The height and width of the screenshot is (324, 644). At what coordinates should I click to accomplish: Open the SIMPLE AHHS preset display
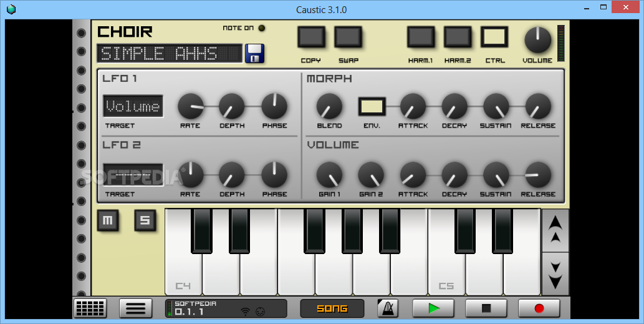coord(170,54)
